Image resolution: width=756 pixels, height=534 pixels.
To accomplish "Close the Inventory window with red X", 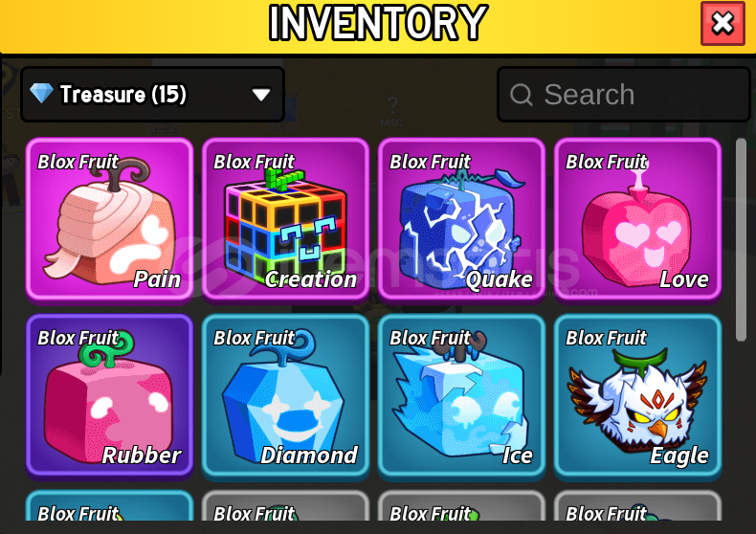I will point(723,24).
